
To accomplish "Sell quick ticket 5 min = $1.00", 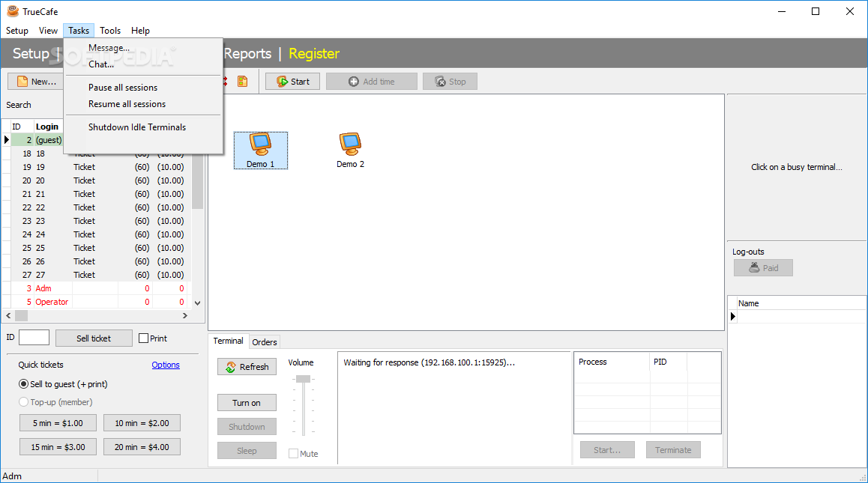I will 58,422.
